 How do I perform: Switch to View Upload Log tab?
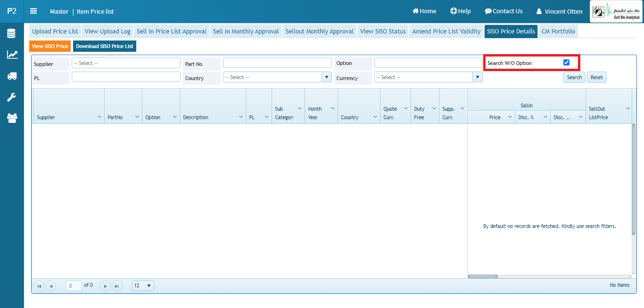point(107,31)
